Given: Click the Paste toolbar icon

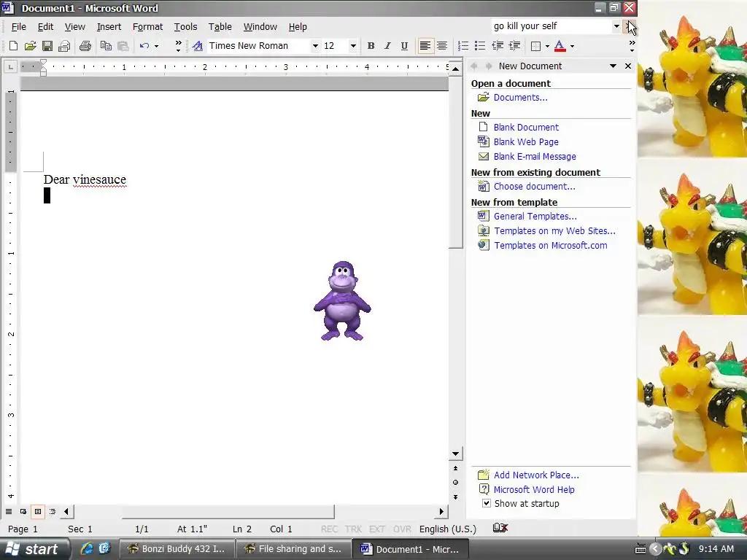Looking at the screenshot, I should tap(123, 46).
